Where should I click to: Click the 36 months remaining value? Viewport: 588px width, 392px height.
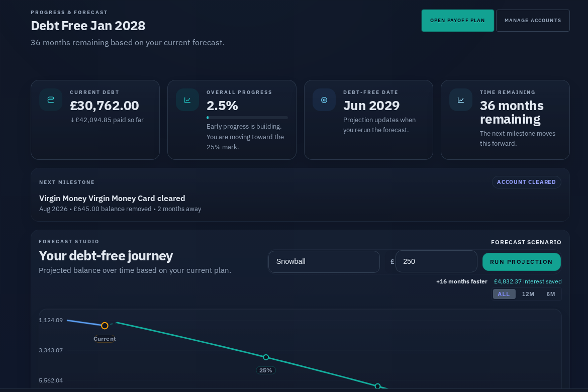coord(512,113)
